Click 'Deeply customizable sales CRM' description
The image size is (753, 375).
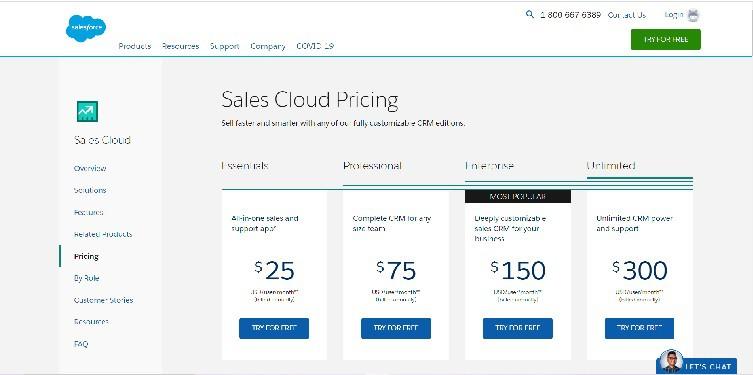point(510,229)
